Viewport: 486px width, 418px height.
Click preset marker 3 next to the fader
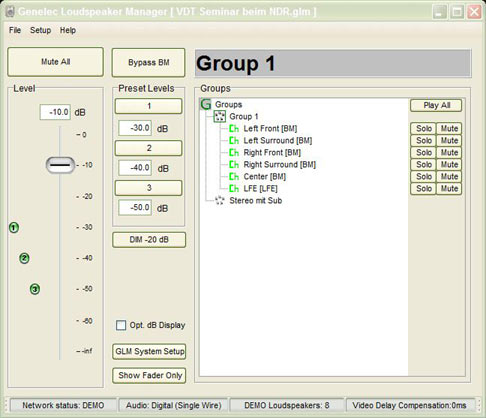35,289
